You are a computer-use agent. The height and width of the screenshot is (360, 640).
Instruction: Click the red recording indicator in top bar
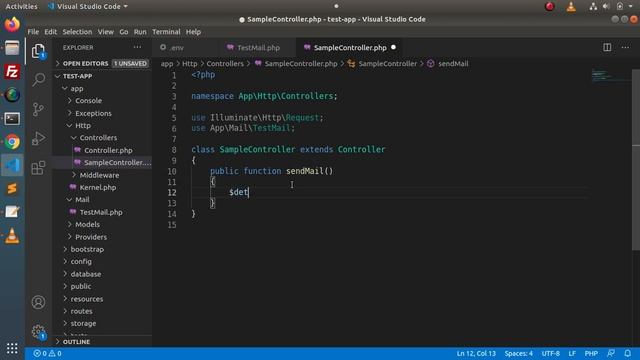click(549, 7)
